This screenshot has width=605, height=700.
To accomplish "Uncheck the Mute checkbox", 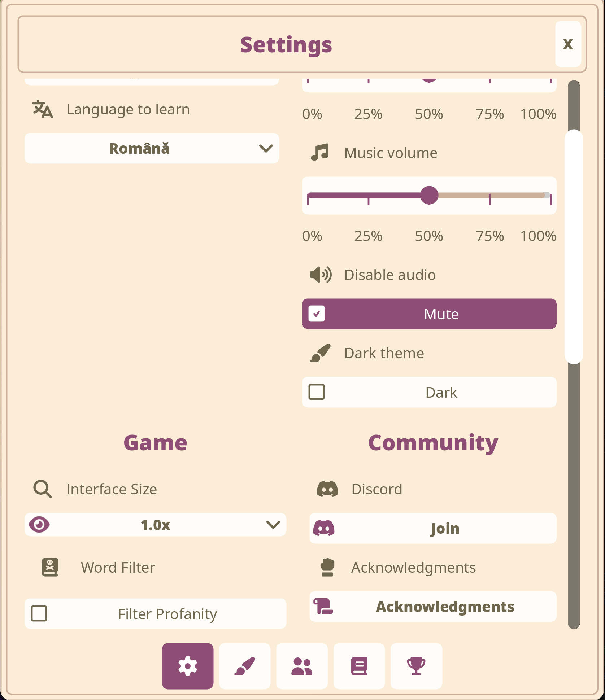I will pos(317,314).
